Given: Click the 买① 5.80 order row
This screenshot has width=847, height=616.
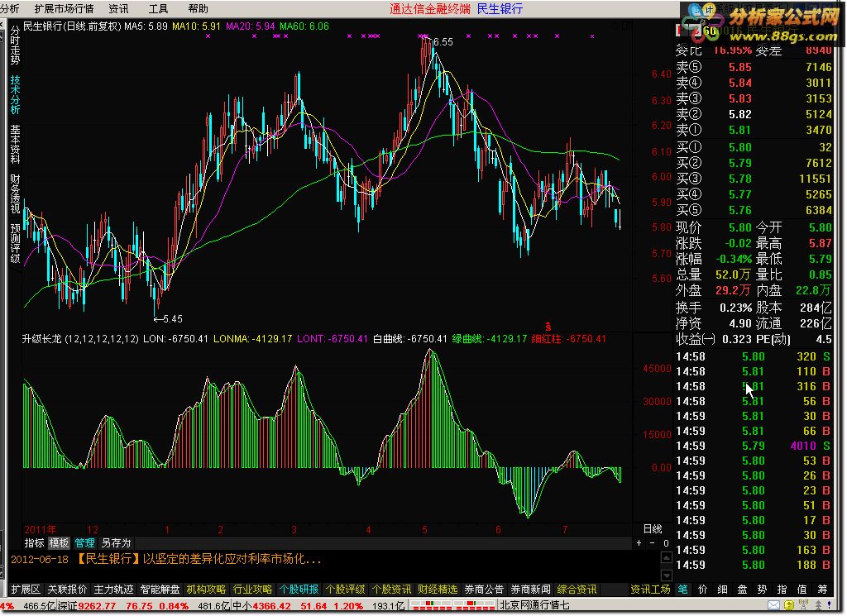Looking at the screenshot, I should pyautogui.click(x=754, y=147).
